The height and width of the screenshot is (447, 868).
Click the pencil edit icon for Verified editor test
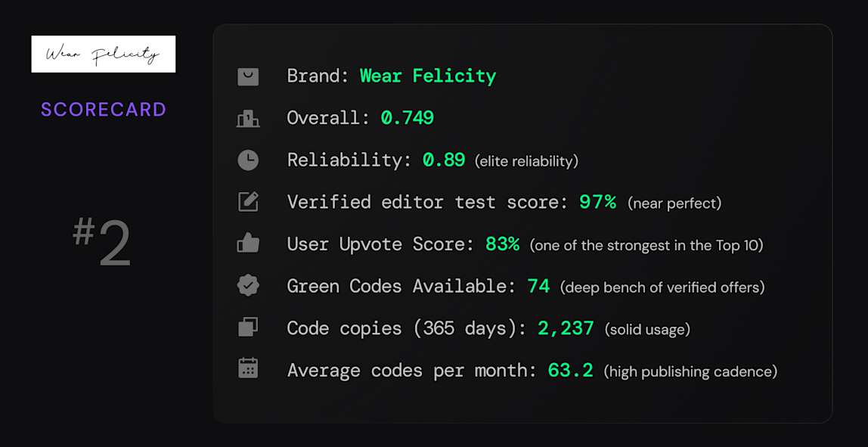248,202
